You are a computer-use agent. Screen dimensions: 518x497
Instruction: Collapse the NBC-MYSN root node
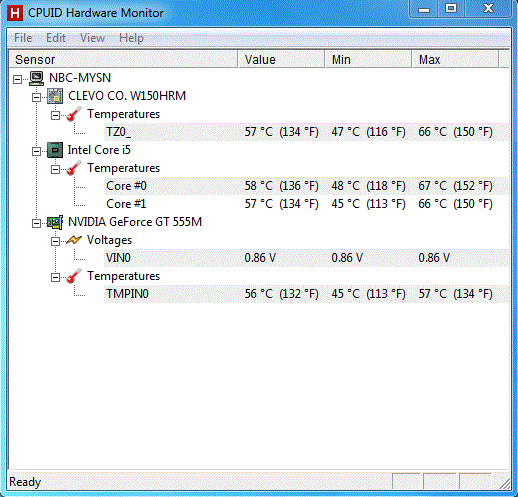(18, 79)
